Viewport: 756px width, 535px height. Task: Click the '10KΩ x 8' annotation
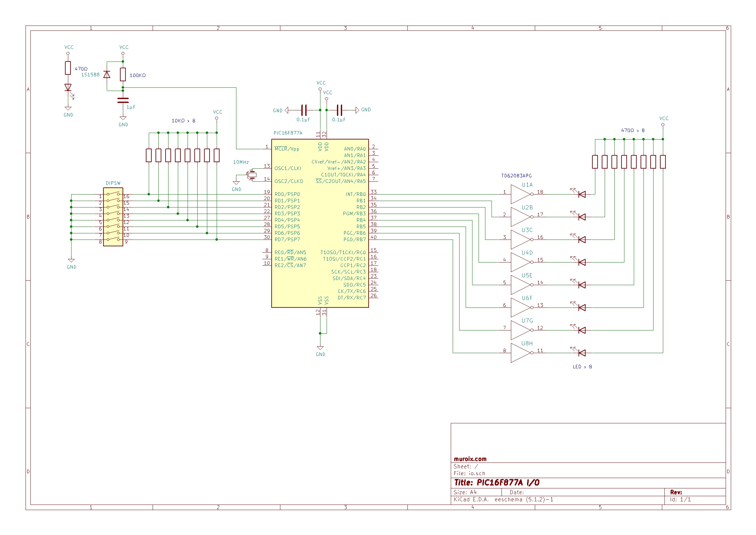pyautogui.click(x=183, y=121)
